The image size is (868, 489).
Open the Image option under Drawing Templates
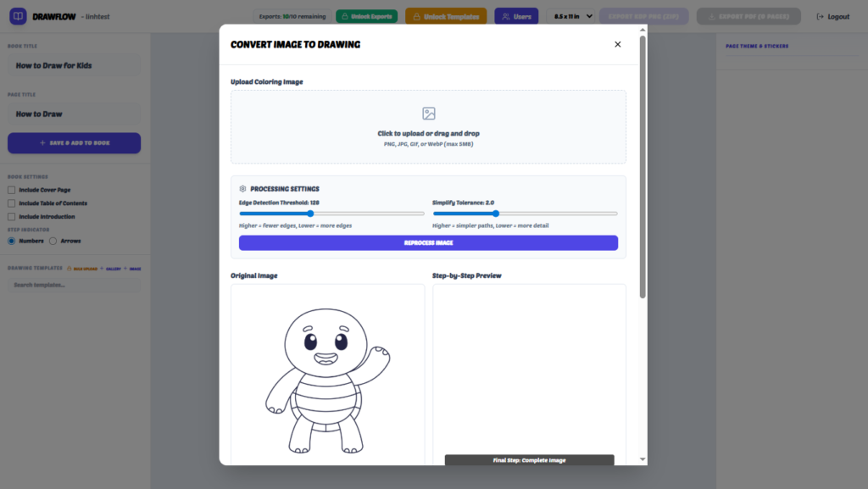[136, 269]
